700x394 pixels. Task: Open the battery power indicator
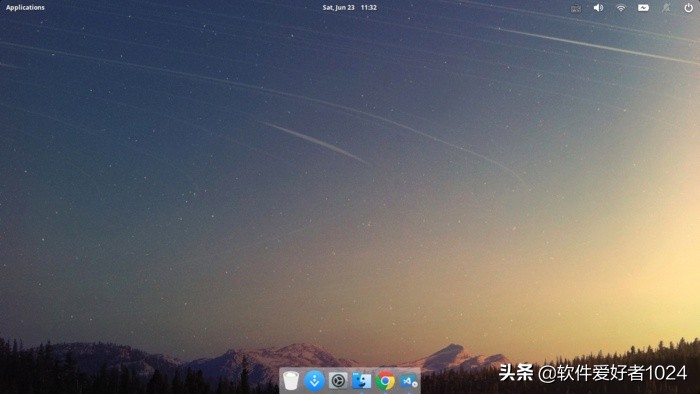point(643,8)
